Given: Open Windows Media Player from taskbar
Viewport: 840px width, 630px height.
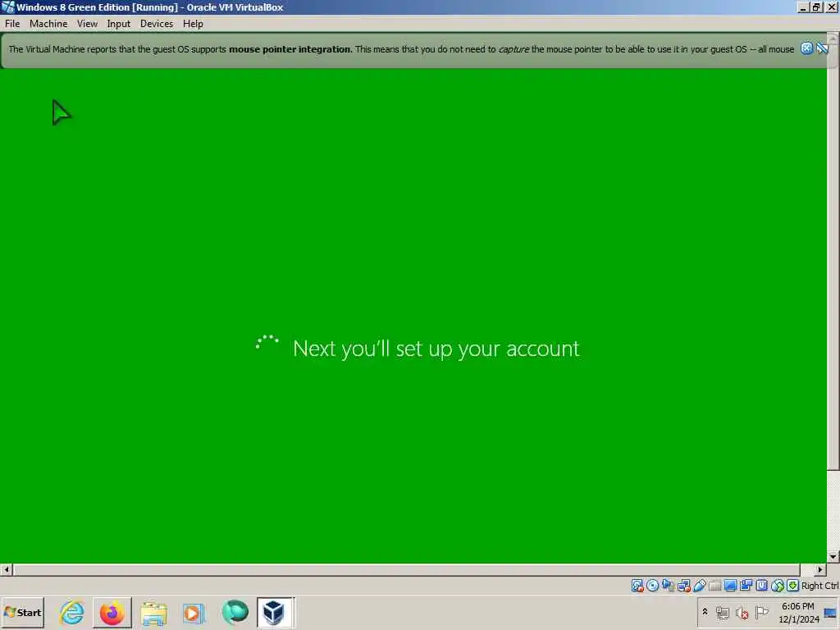Looking at the screenshot, I should pos(194,612).
